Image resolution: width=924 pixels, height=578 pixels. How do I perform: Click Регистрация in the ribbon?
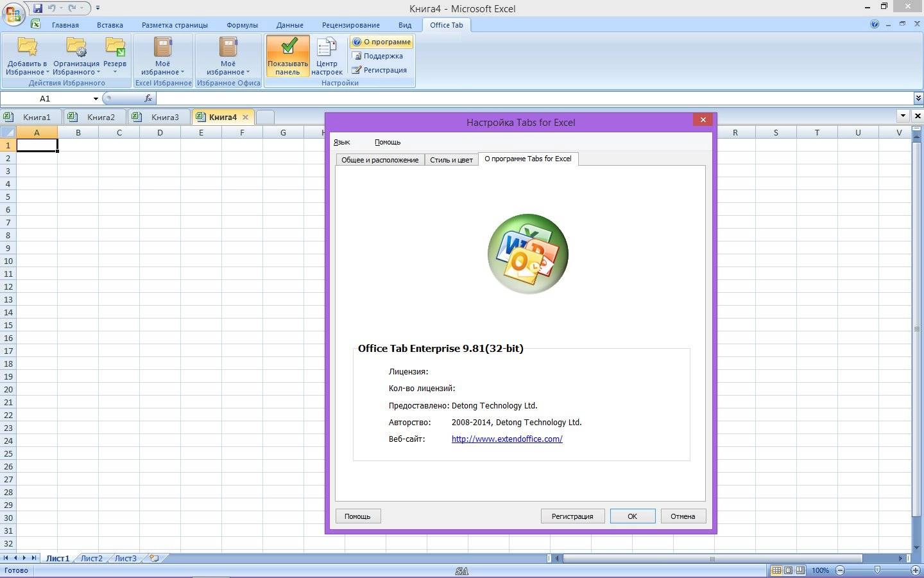click(380, 70)
